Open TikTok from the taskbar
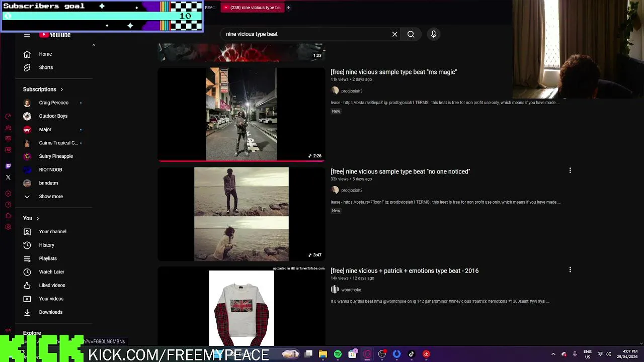The height and width of the screenshot is (362, 644). tap(411, 354)
